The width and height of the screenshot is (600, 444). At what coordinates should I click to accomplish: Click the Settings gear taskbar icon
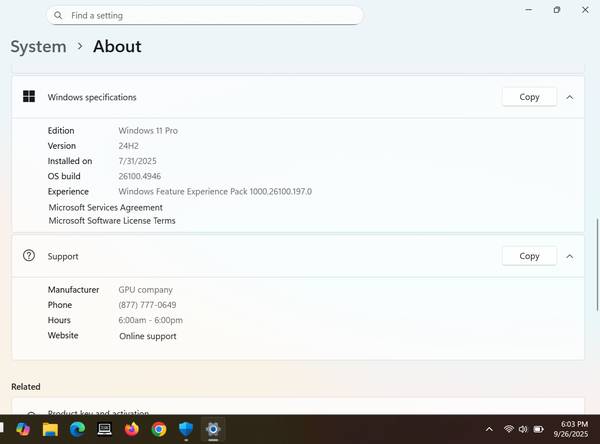click(212, 429)
